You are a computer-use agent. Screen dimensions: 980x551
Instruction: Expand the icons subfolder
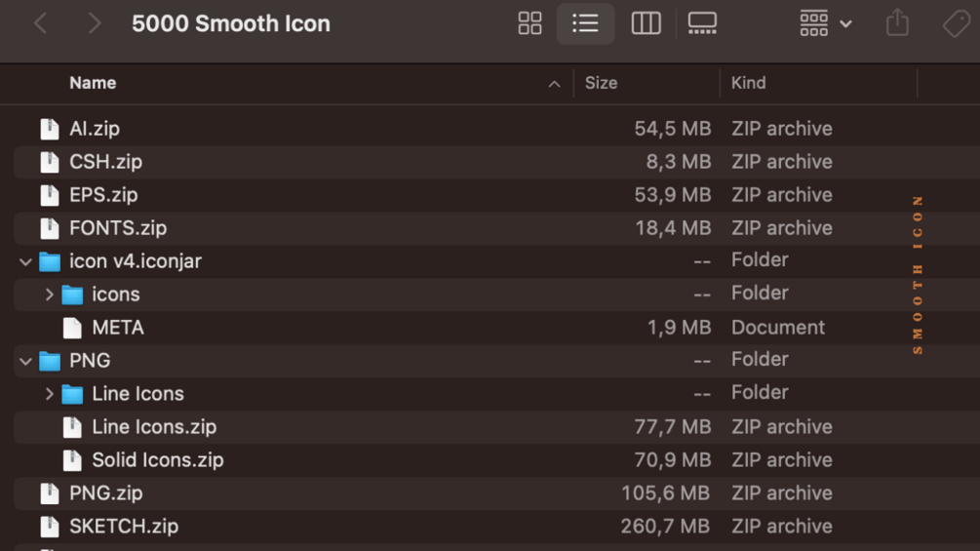tap(49, 295)
